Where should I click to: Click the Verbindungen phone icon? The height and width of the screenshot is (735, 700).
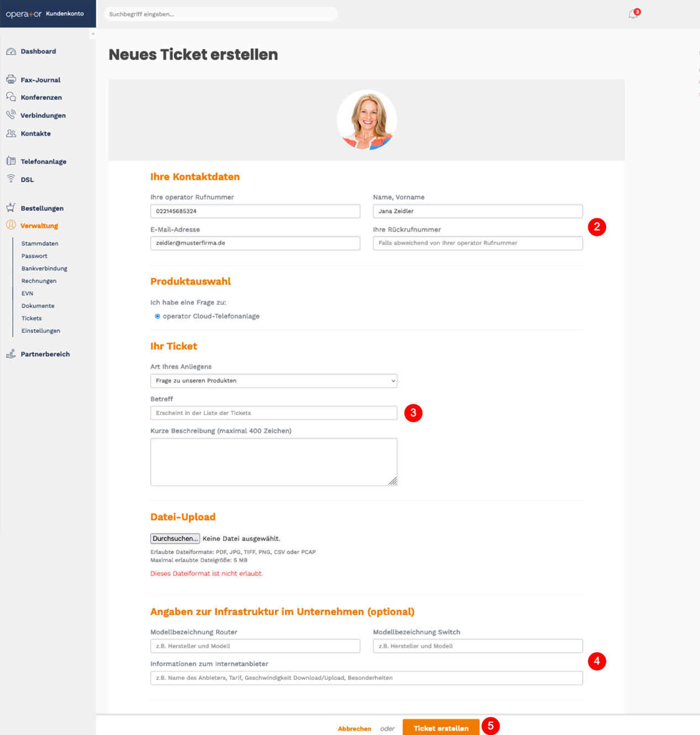tap(11, 115)
